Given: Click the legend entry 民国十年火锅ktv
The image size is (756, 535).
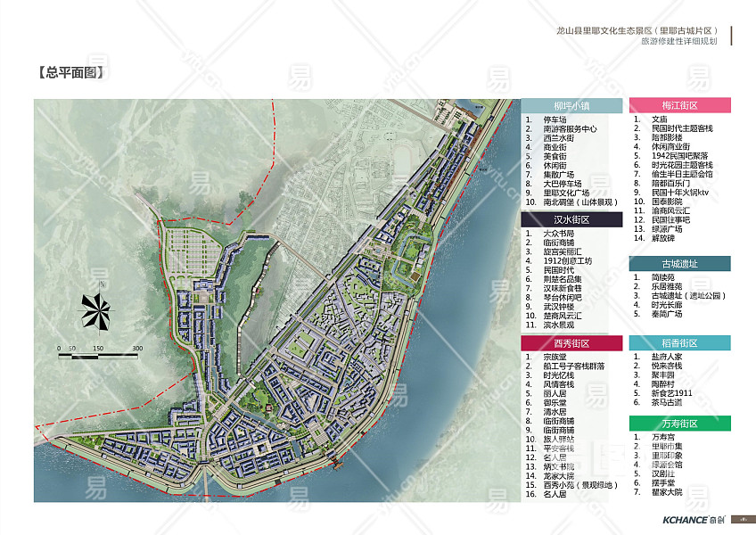Looking at the screenshot, I should click(x=680, y=193).
